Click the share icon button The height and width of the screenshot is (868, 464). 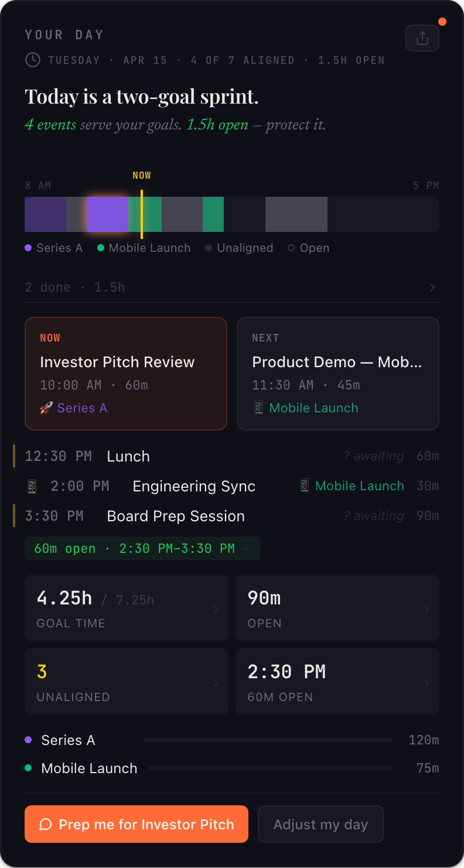point(422,39)
